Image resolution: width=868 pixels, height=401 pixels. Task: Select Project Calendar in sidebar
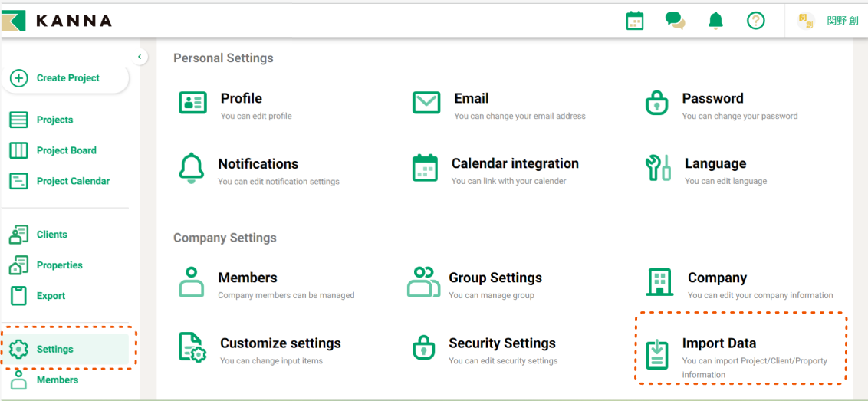coord(73,181)
